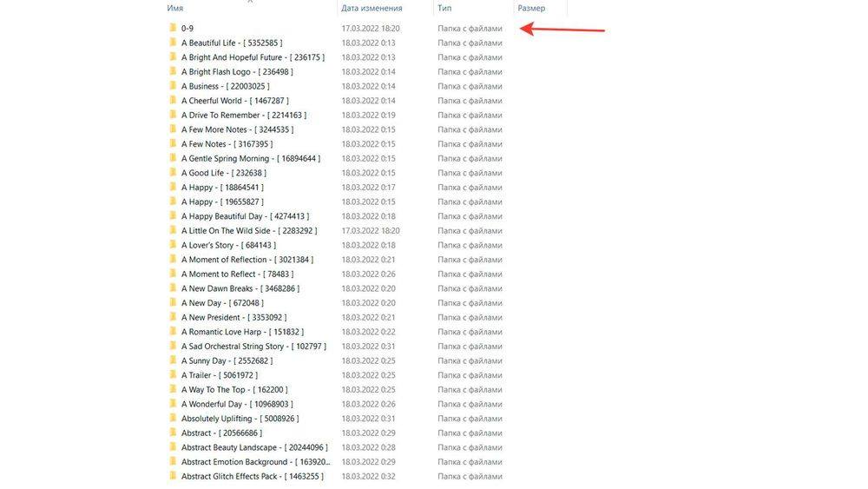
Task: Click folder icon of A Happy Beautiful Day
Action: click(x=173, y=215)
